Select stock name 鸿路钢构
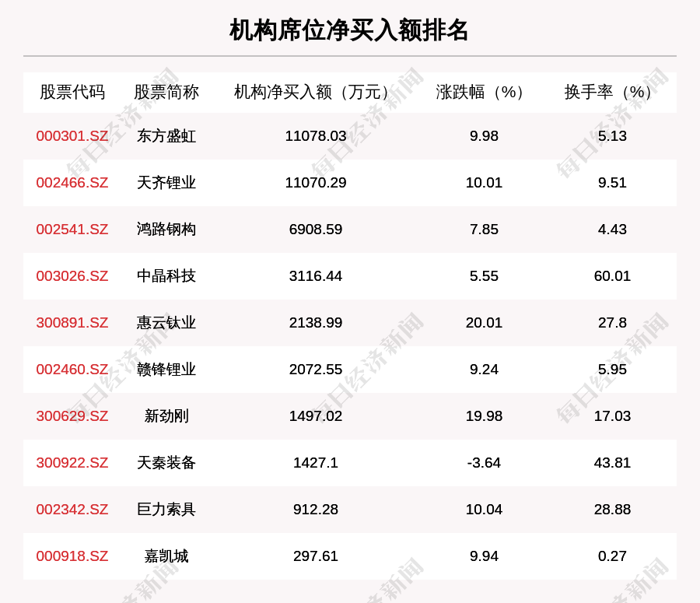 [166, 229]
